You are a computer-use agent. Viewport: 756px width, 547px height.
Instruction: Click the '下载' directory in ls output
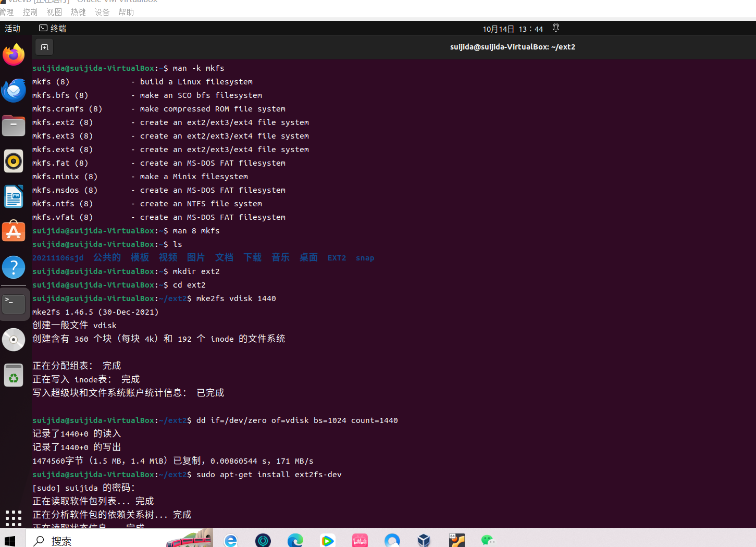[253, 257]
